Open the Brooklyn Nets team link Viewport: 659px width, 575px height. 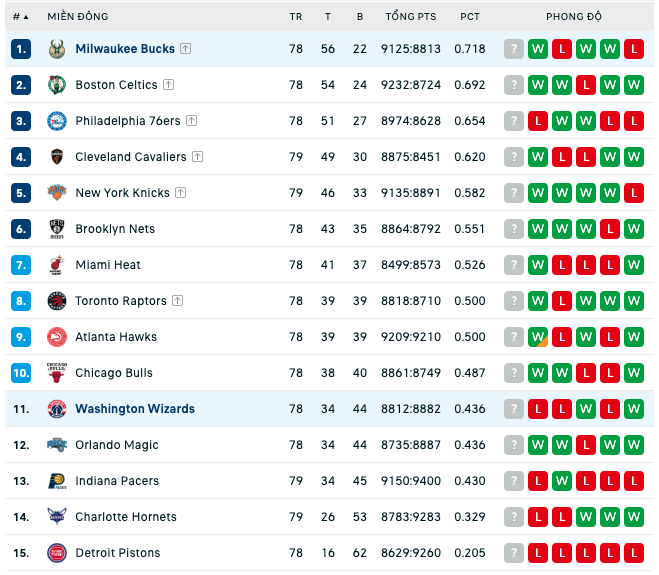click(x=115, y=229)
